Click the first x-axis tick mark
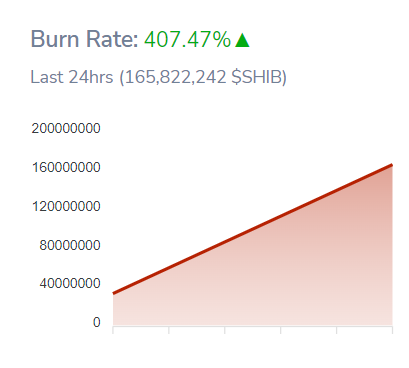Viewport: 409px width, 368px height. (113, 330)
